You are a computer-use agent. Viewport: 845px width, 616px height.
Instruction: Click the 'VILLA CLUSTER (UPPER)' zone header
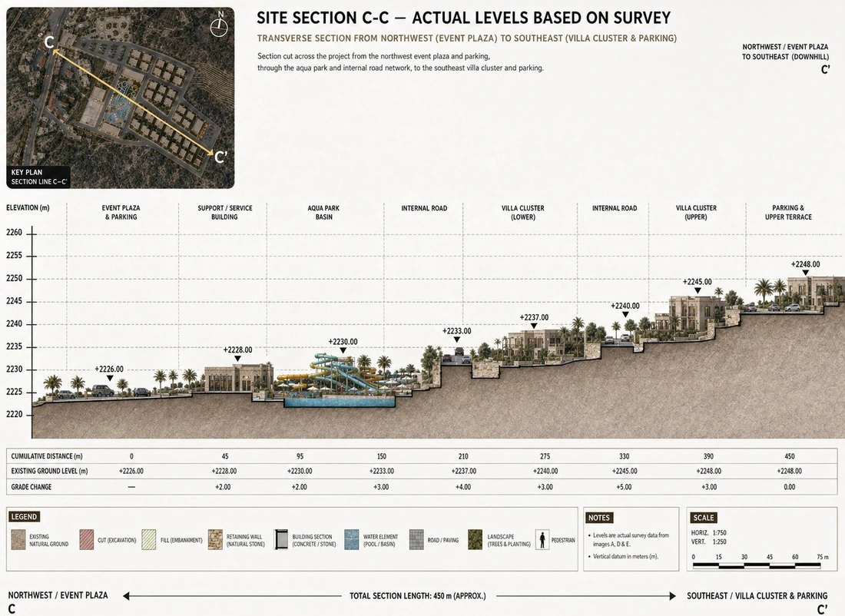click(696, 212)
